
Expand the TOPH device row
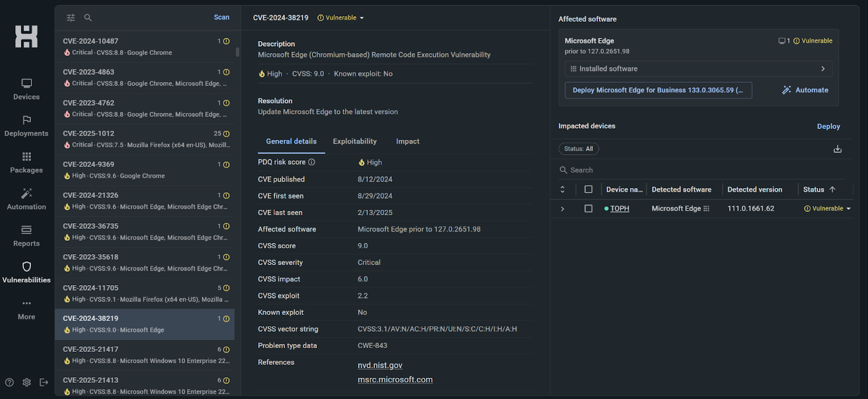click(x=563, y=209)
